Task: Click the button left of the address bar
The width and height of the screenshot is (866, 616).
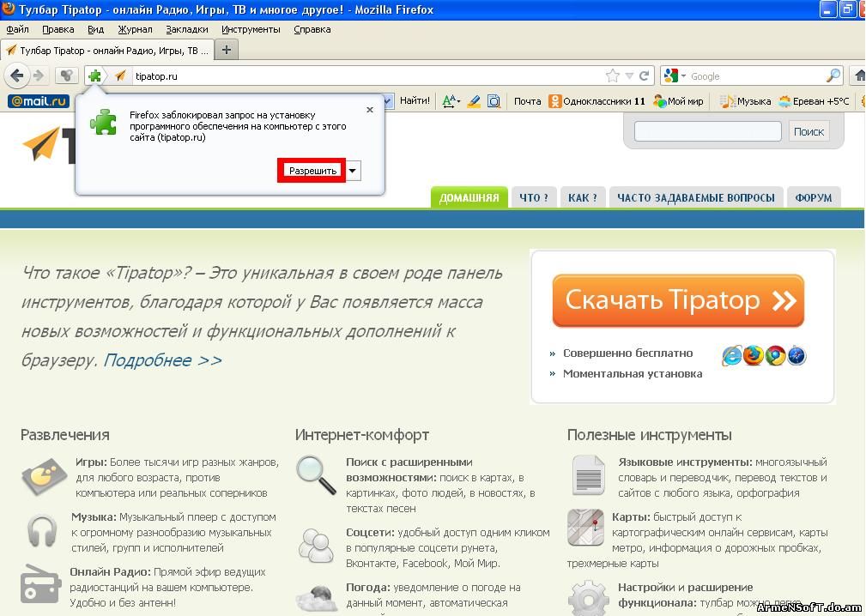Action: (x=66, y=75)
